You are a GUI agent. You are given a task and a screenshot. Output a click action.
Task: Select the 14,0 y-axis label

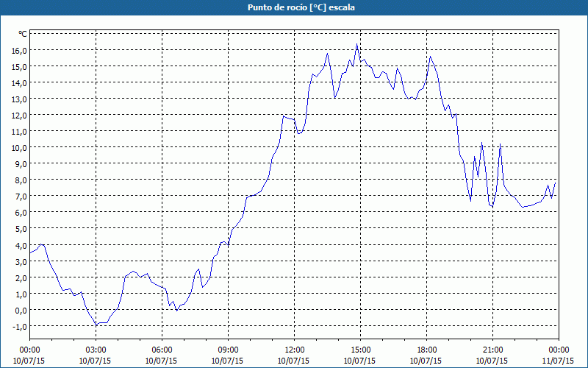coord(19,82)
